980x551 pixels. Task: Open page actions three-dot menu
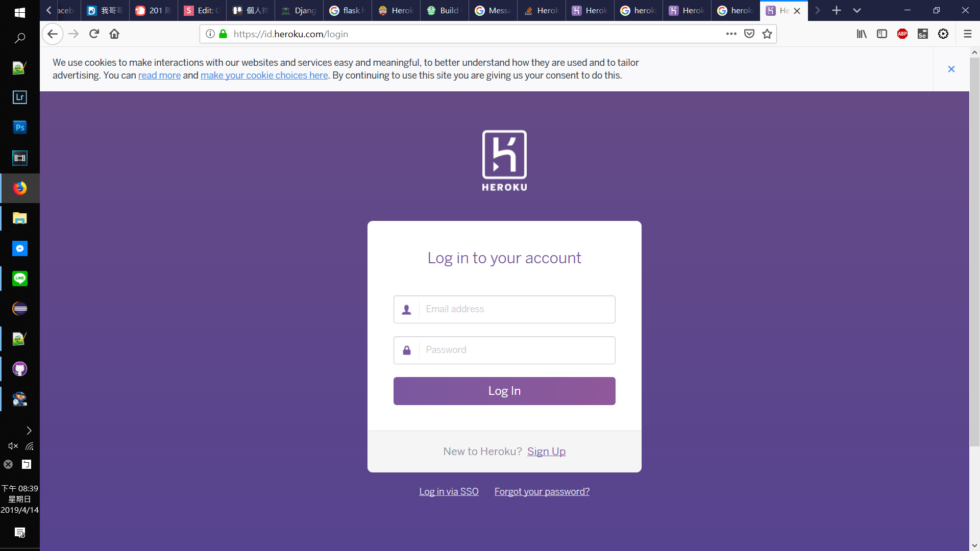(731, 34)
